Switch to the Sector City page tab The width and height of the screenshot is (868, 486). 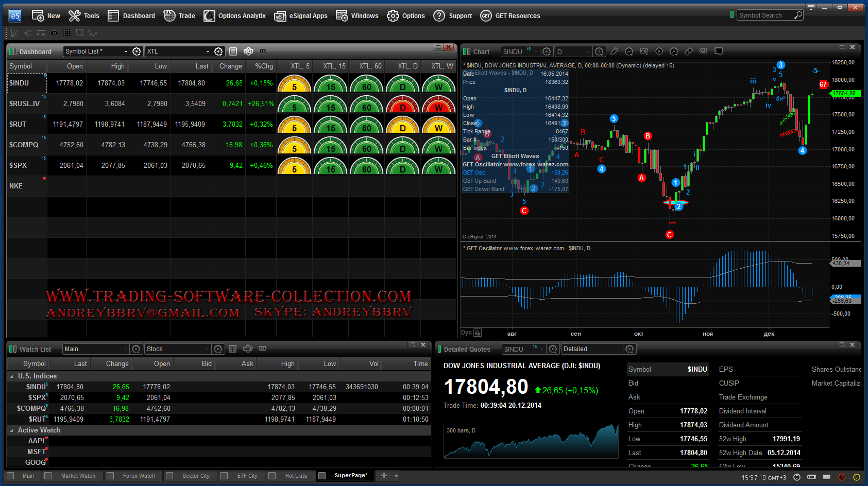coord(195,476)
